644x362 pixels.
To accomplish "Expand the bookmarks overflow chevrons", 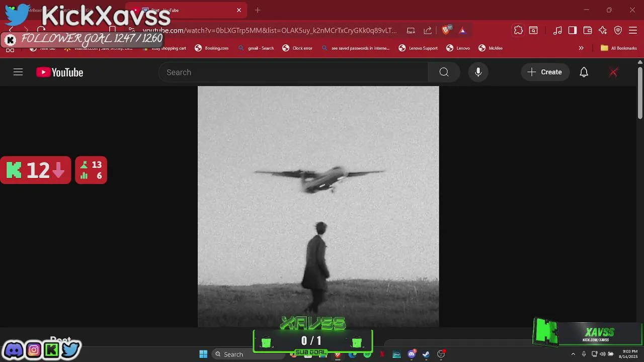I will pyautogui.click(x=581, y=48).
